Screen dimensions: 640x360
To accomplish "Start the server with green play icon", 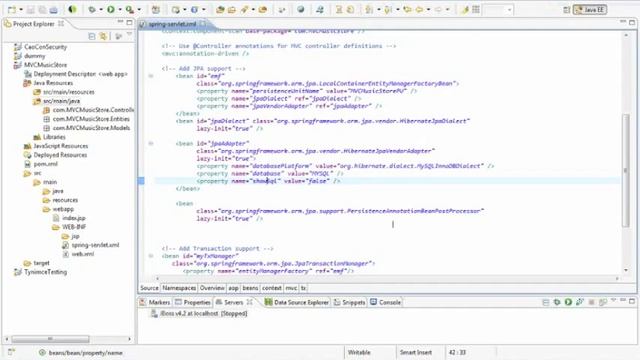I will coord(568,302).
